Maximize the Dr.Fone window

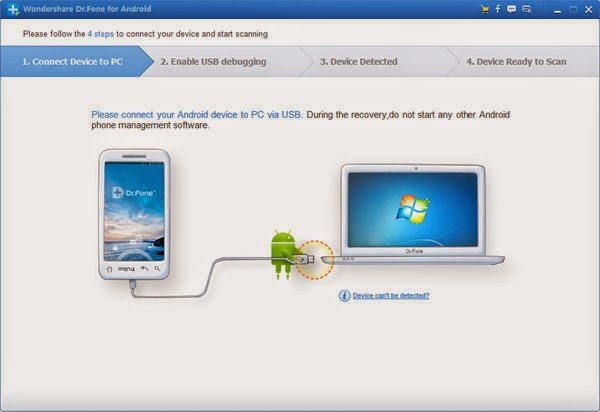[573, 10]
